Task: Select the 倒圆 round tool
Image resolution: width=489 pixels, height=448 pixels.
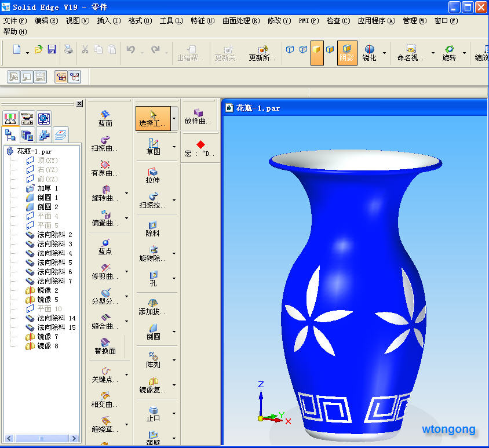Action: click(x=153, y=332)
